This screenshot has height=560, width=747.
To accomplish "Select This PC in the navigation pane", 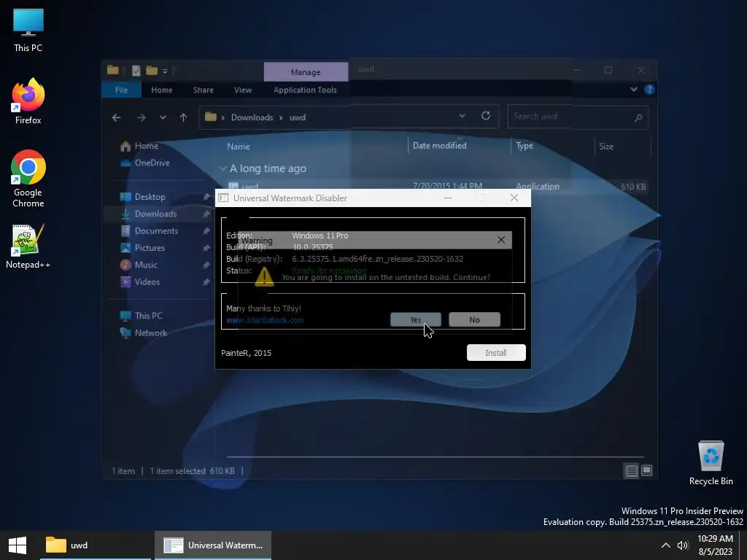I will tap(148, 316).
